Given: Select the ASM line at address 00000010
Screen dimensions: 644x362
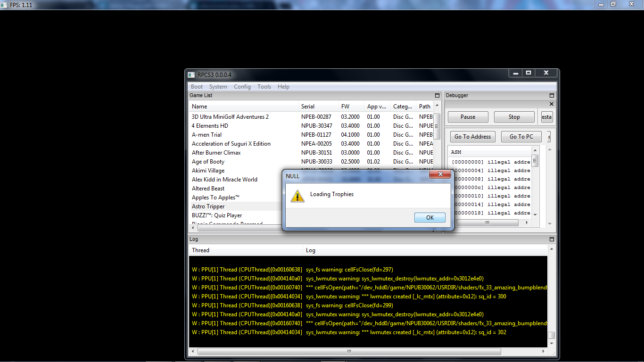Looking at the screenshot, I should coord(491,196).
